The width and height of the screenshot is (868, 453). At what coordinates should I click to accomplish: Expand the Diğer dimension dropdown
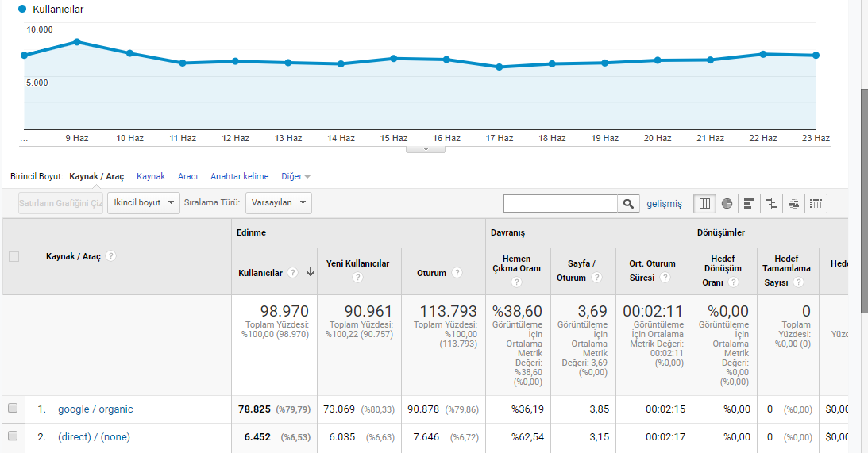(x=295, y=176)
